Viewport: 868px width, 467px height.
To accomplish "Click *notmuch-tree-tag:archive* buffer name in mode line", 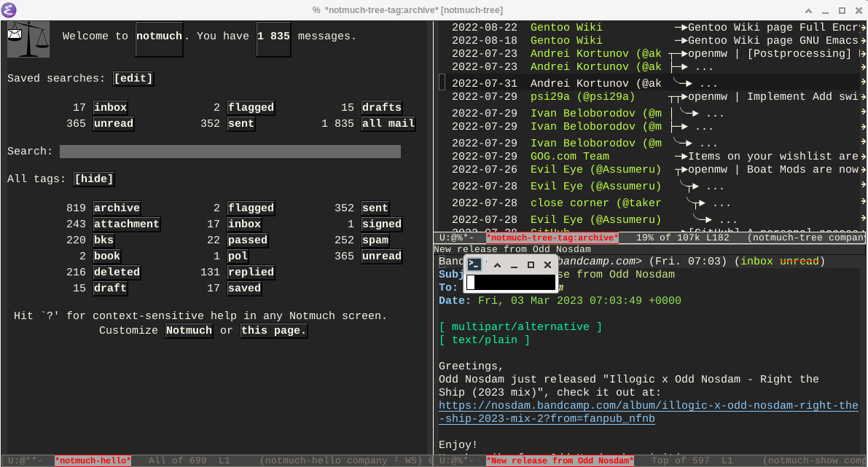I will click(552, 238).
